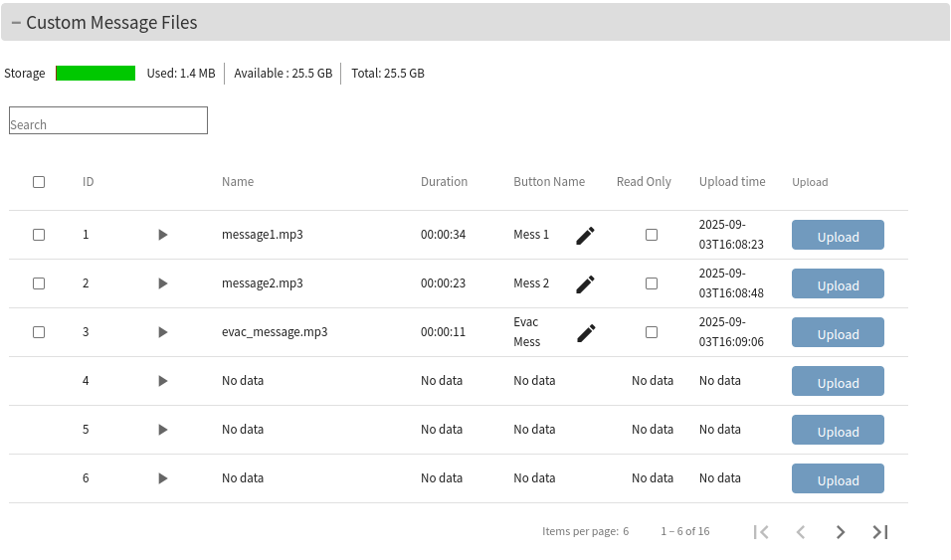Click the green storage usage bar
This screenshot has height=560, width=951.
(x=95, y=74)
